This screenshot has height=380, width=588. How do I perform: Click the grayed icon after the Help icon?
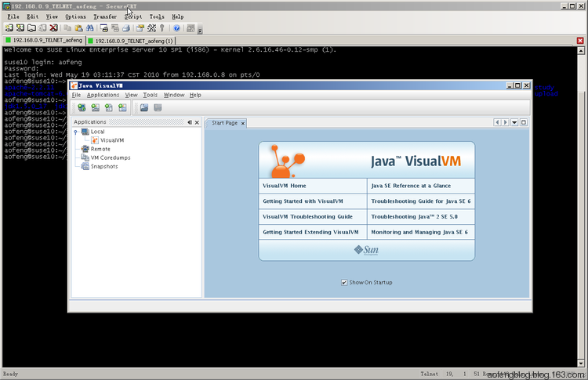tap(191, 28)
